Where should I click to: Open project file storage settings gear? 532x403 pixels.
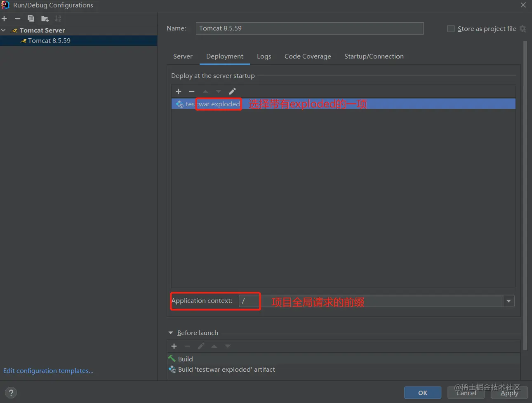click(523, 28)
